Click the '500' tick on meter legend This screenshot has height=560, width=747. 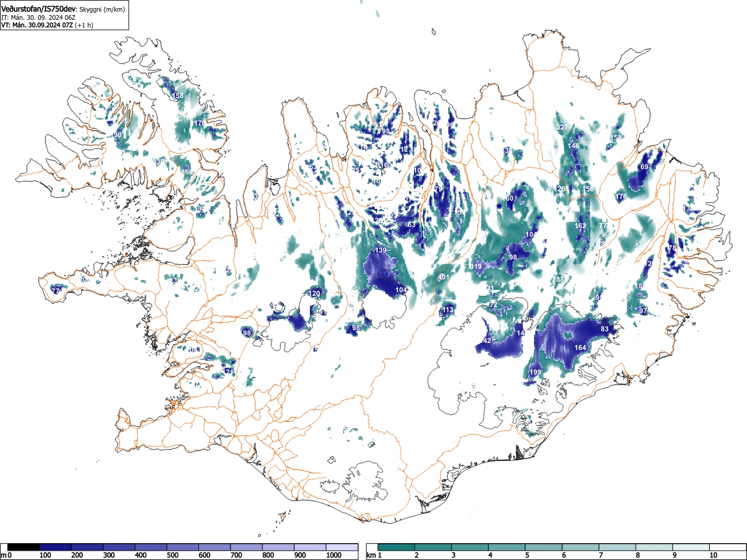coord(172,555)
